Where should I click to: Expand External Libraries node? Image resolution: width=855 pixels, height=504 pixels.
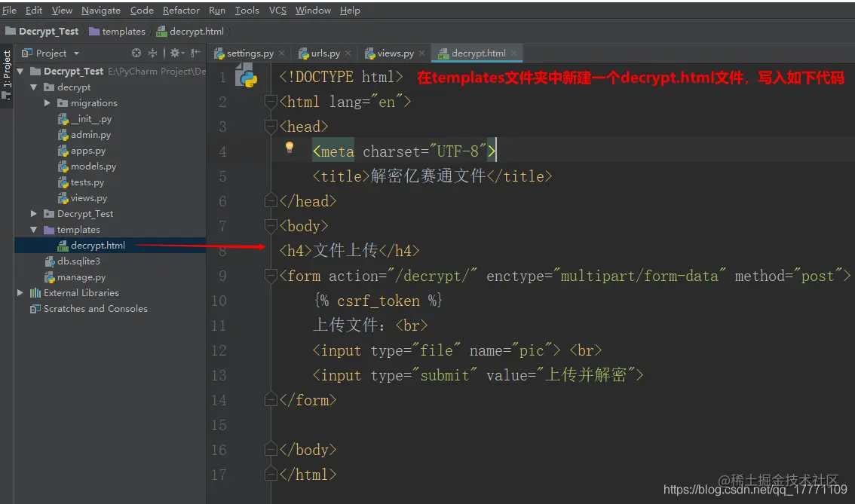(x=20, y=292)
